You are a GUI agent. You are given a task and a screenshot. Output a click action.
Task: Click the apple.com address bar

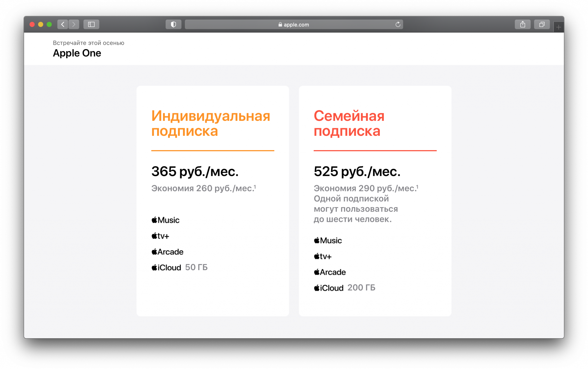pyautogui.click(x=293, y=25)
